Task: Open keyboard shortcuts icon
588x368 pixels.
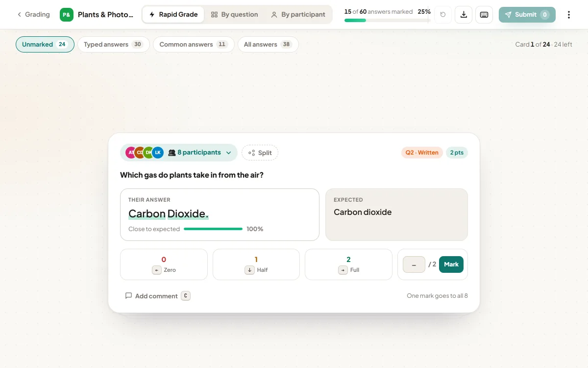Action: tap(484, 15)
